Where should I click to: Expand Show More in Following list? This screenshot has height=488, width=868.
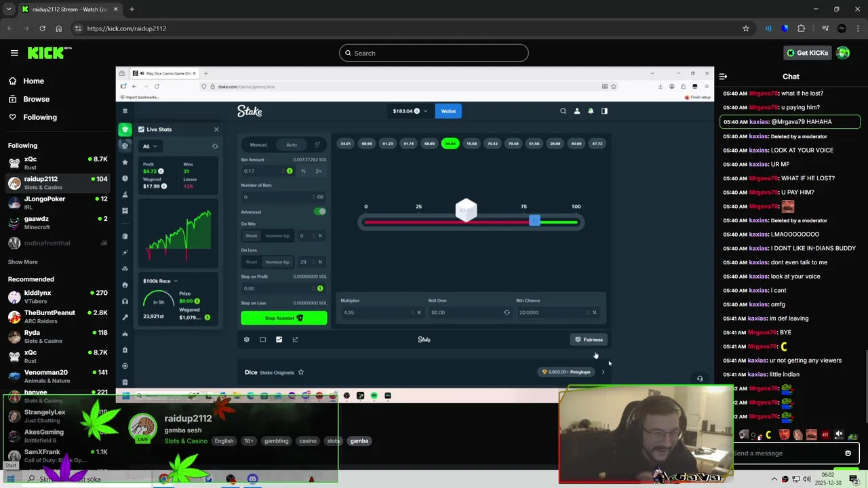click(23, 262)
